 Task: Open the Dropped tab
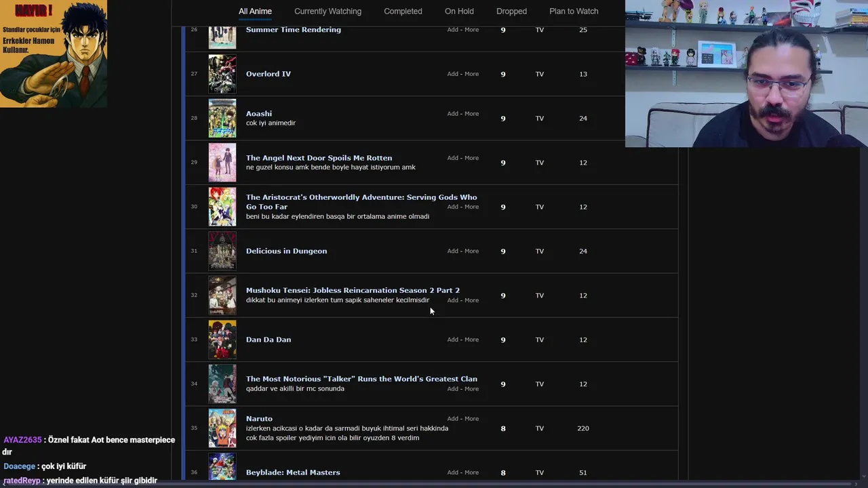511,12
